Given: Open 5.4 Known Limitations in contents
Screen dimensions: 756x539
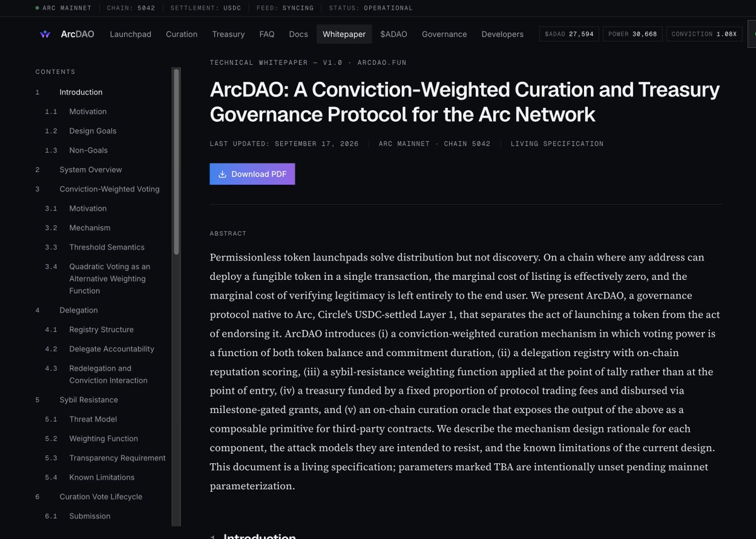Looking at the screenshot, I should (101, 477).
